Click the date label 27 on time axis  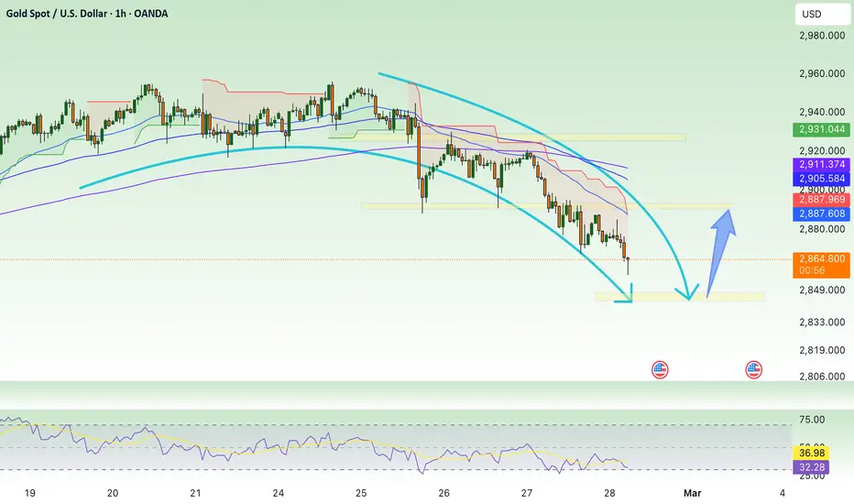[x=527, y=493]
